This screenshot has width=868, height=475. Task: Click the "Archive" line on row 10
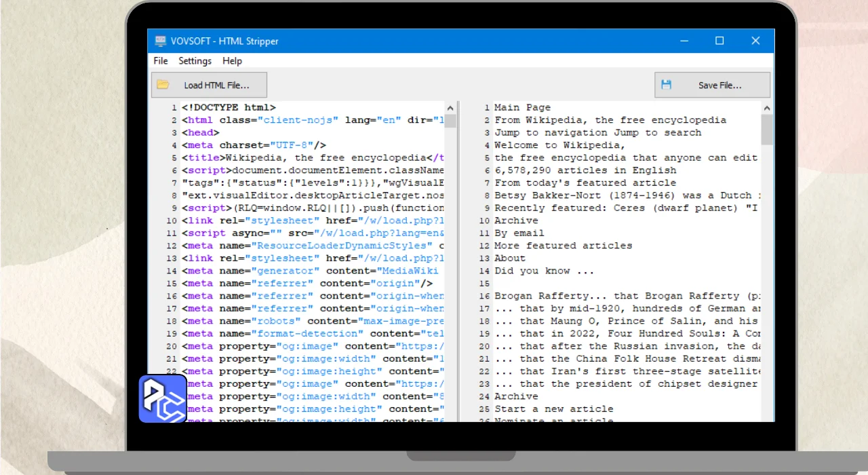click(516, 220)
